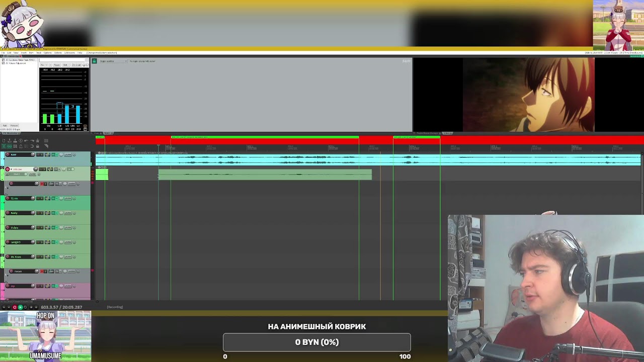Click the Add button in the FX list

tap(4, 125)
